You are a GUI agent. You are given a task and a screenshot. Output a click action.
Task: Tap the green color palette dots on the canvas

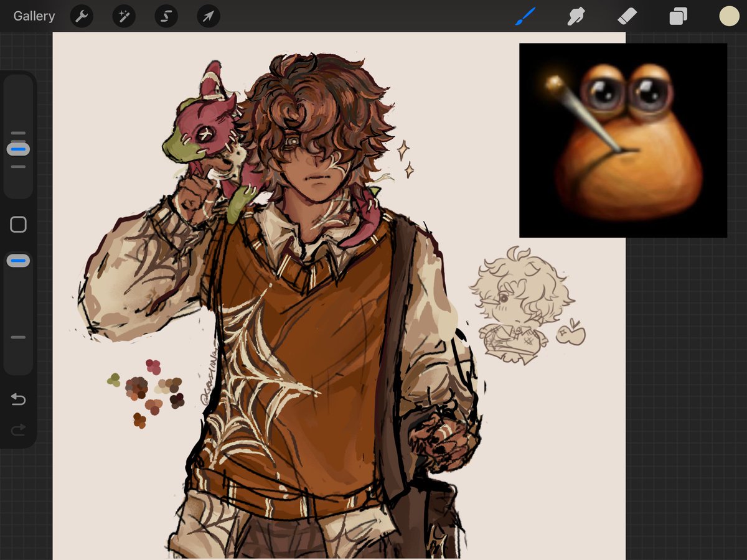coord(113,380)
